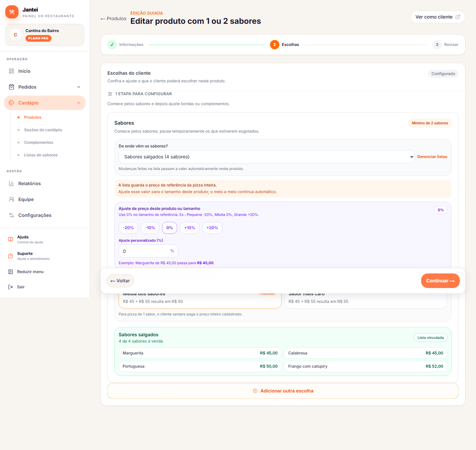Click the Frango com catupiry flavor row

tap(366, 366)
